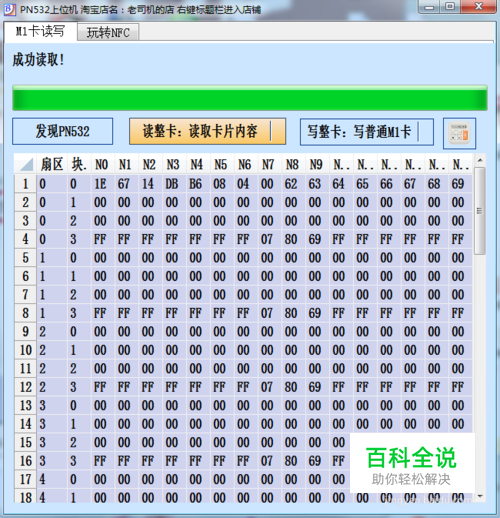Select row header 18
The height and width of the screenshot is (518, 500).
(25, 497)
